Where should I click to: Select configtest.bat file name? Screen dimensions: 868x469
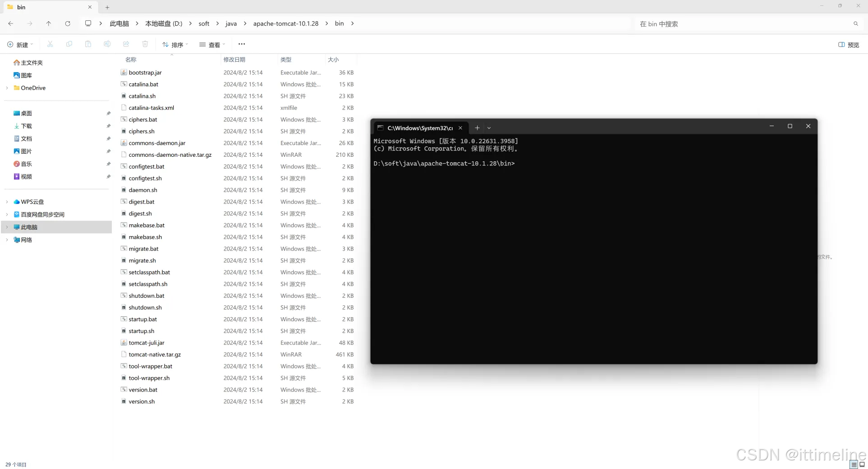[147, 167]
